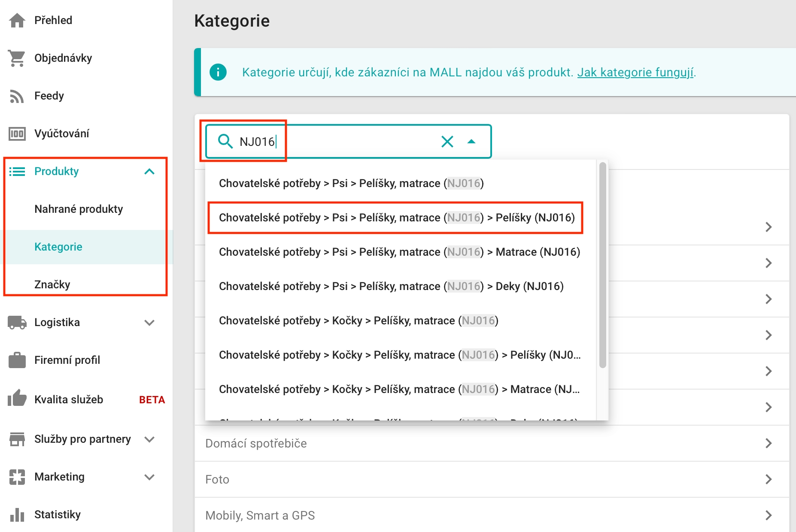The image size is (796, 532).
Task: Click the thumbs-up Kvalita služeb icon
Action: [x=17, y=399]
